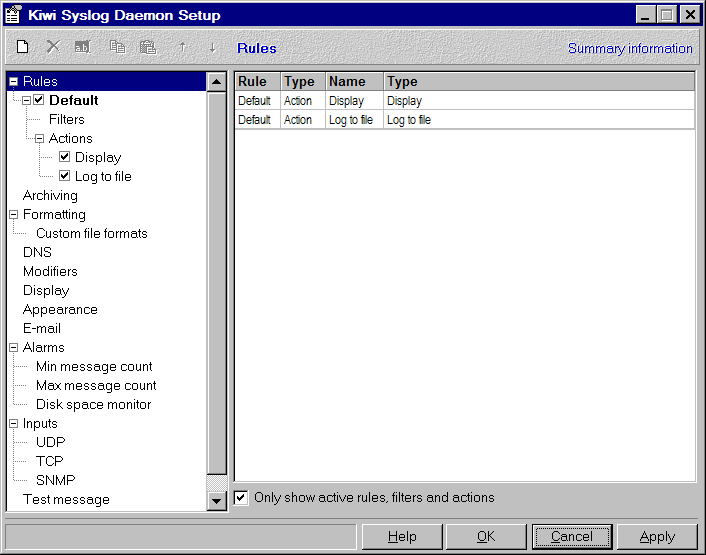Click the Copy toolbar icon
The width and height of the screenshot is (706, 555).
tap(118, 47)
